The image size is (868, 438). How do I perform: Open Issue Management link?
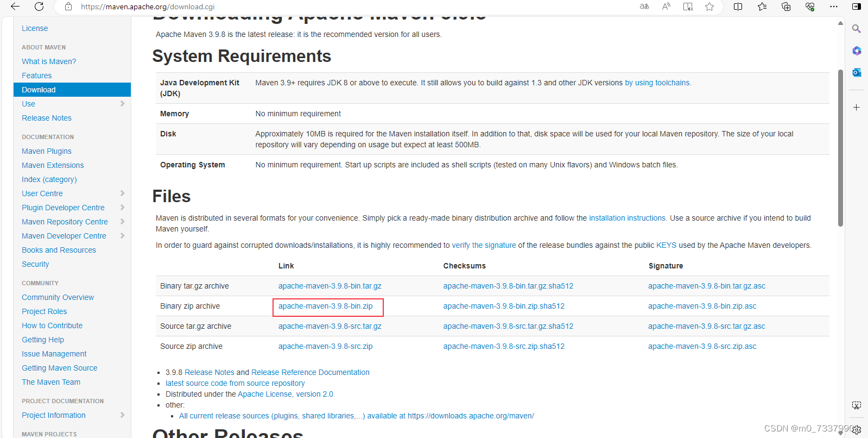tap(54, 354)
